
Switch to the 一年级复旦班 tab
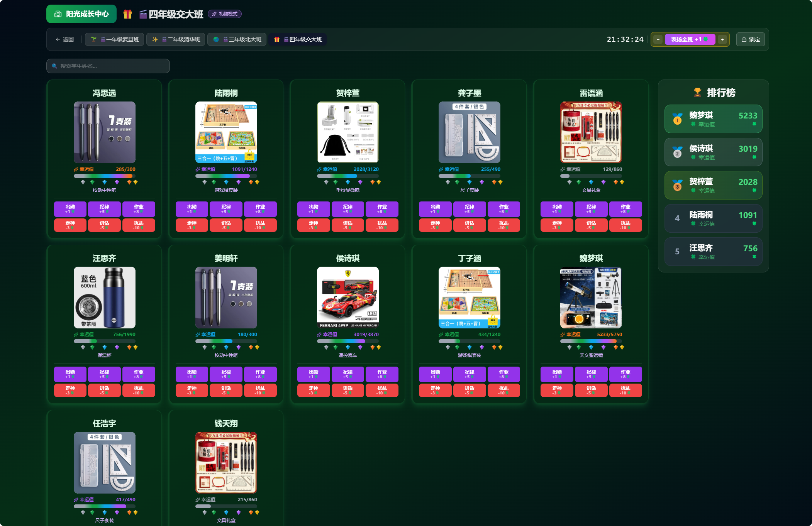(x=114, y=39)
